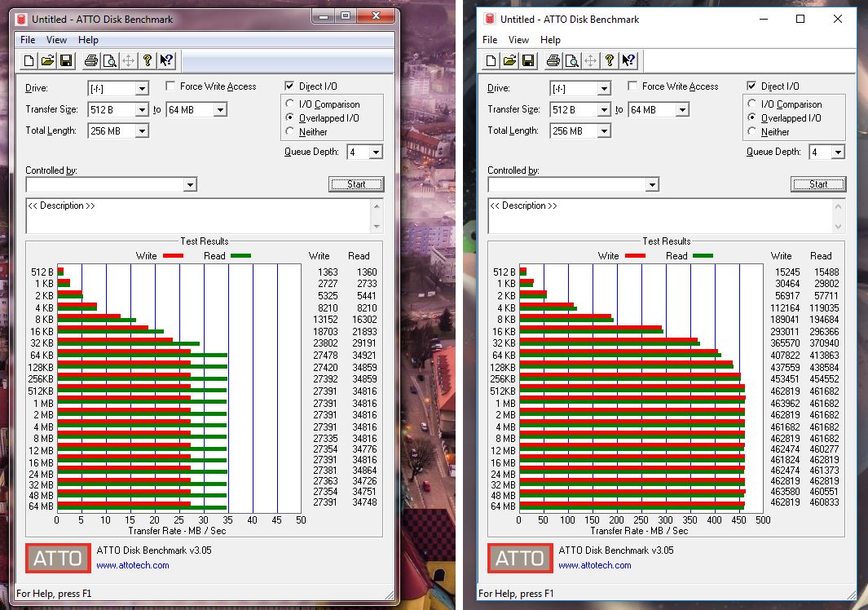
Task: Click the Description text box, right window
Action: 660,216
